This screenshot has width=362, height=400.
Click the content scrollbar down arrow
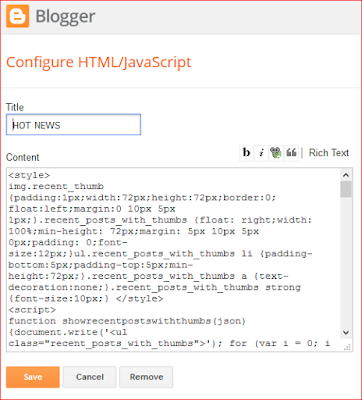click(346, 332)
